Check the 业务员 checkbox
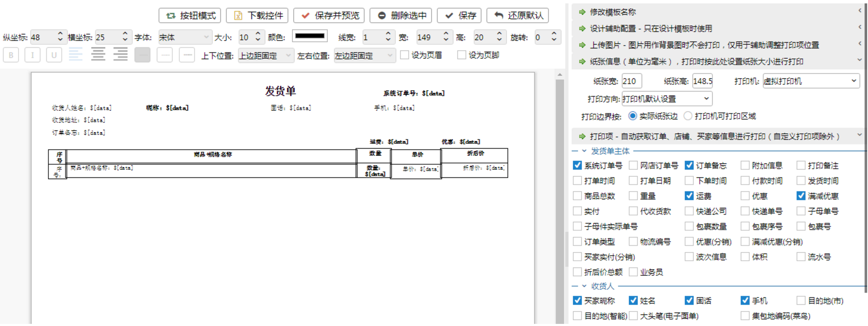 pos(633,272)
